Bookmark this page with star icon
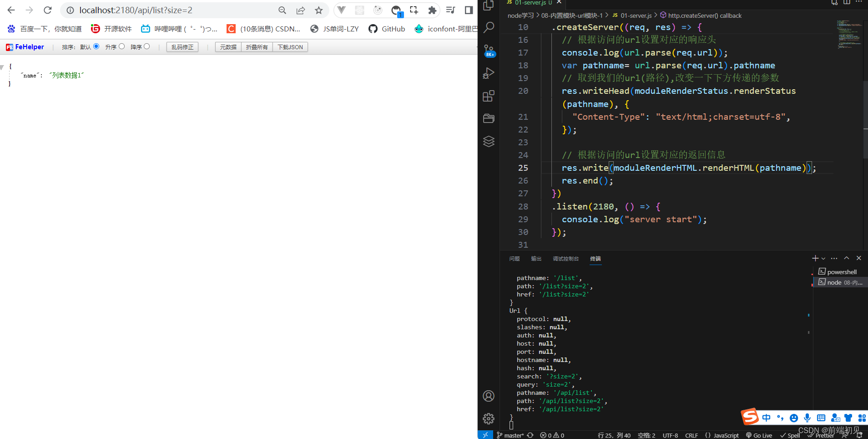868x439 pixels. 319,10
